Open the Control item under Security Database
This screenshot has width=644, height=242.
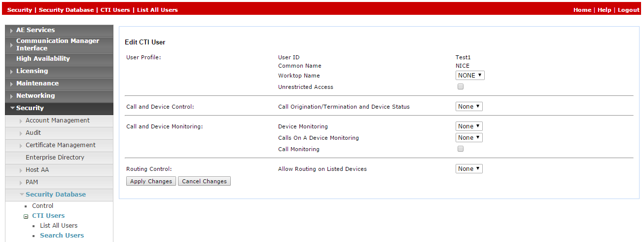(42, 206)
